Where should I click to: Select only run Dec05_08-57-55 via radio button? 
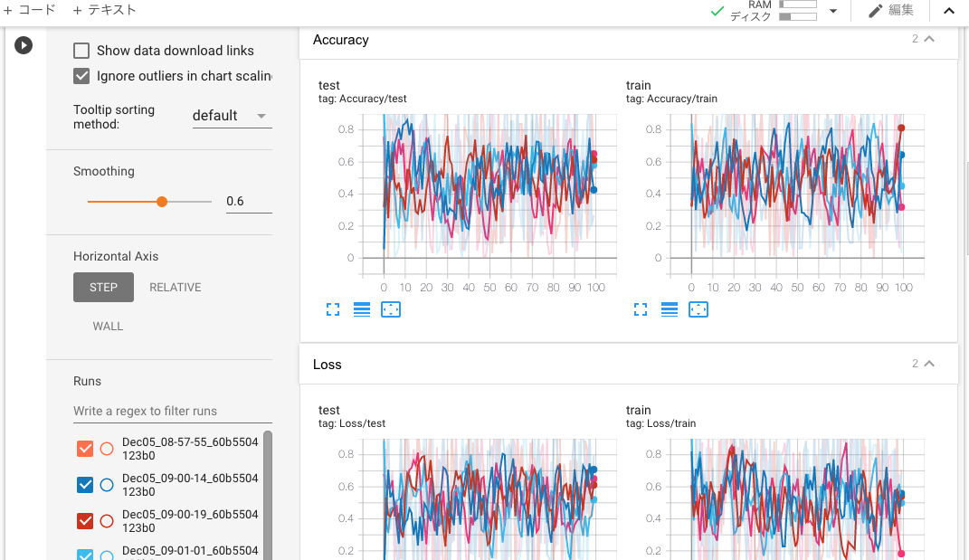click(106, 448)
